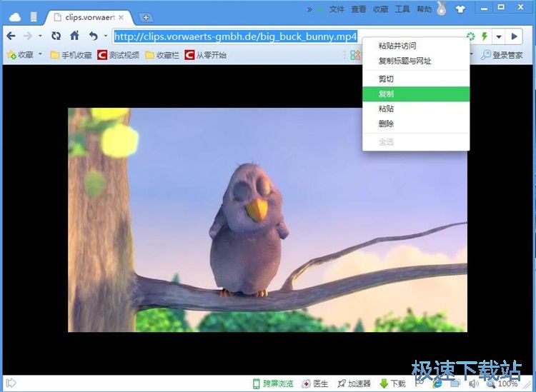536x392 pixels.
Task: Click the cloud icon beside the tab bar
Action: point(15,17)
